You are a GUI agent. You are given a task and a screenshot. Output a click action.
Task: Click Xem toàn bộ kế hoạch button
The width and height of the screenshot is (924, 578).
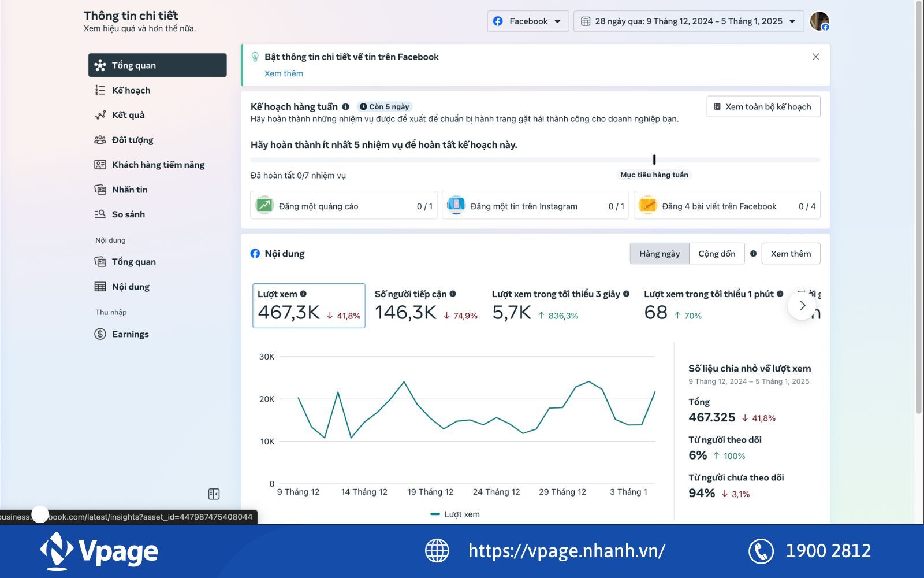point(763,106)
